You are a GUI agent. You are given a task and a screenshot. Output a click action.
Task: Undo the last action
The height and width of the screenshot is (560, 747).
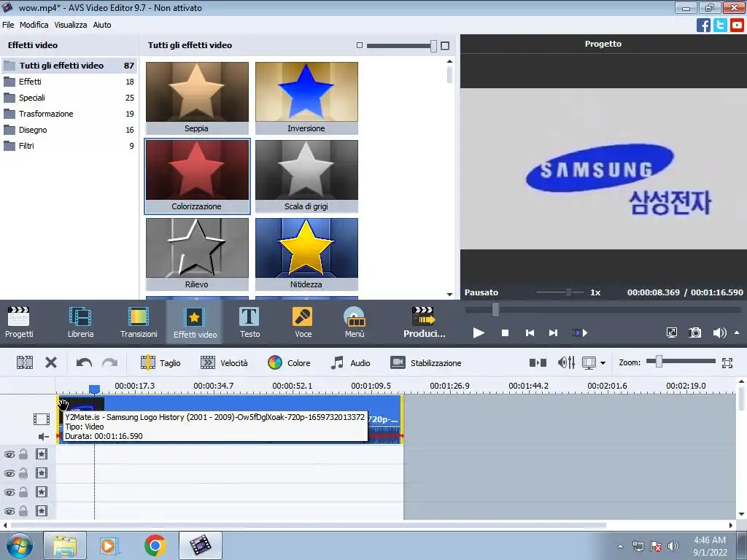point(84,363)
